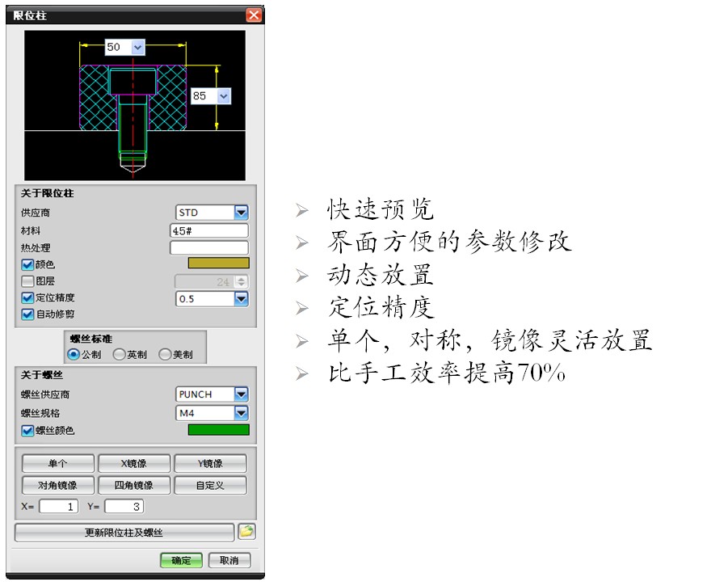728x586 pixels.
Task: Toggle the 颜色 checkbox
Action: (27, 263)
